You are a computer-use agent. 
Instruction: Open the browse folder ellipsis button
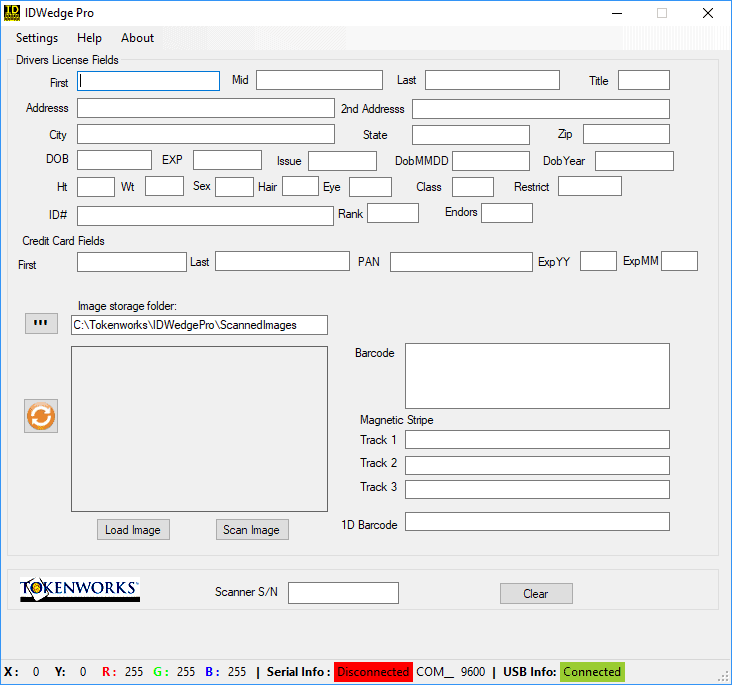[41, 323]
